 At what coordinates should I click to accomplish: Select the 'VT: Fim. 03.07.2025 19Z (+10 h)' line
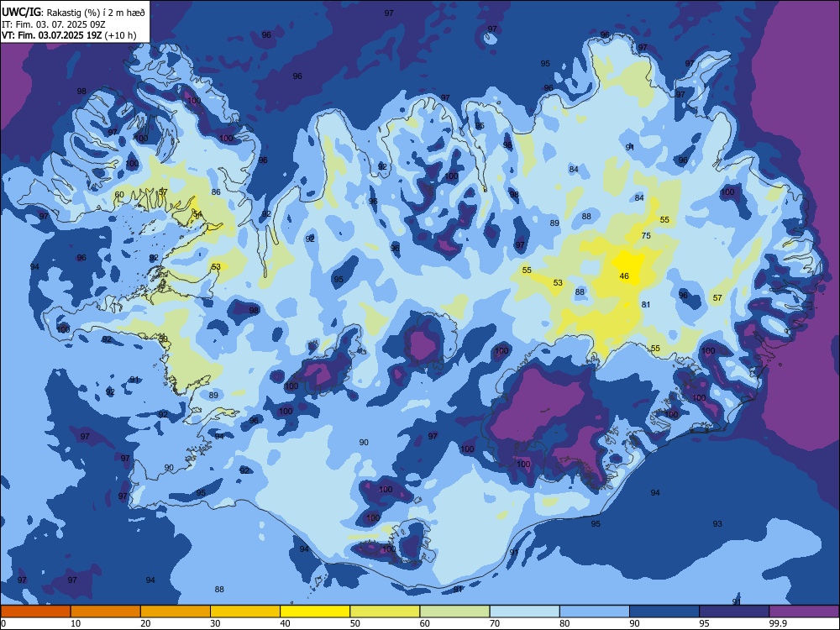pyautogui.click(x=69, y=35)
